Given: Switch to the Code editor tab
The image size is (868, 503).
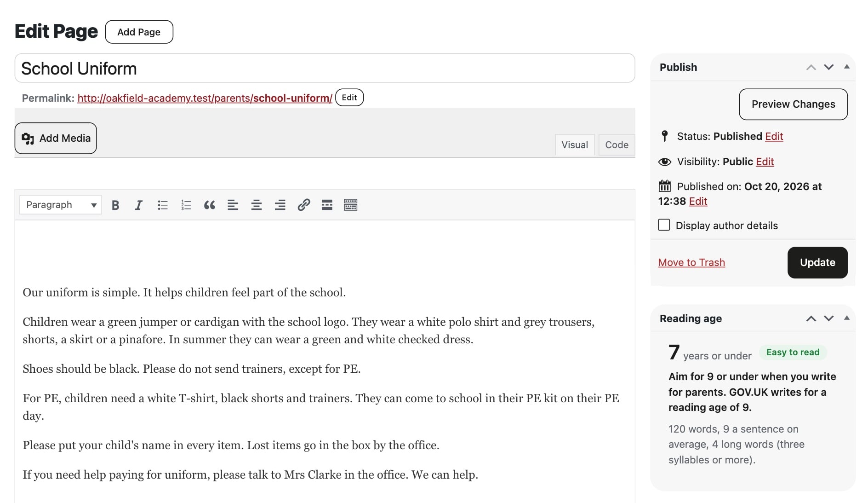Looking at the screenshot, I should tap(617, 145).
